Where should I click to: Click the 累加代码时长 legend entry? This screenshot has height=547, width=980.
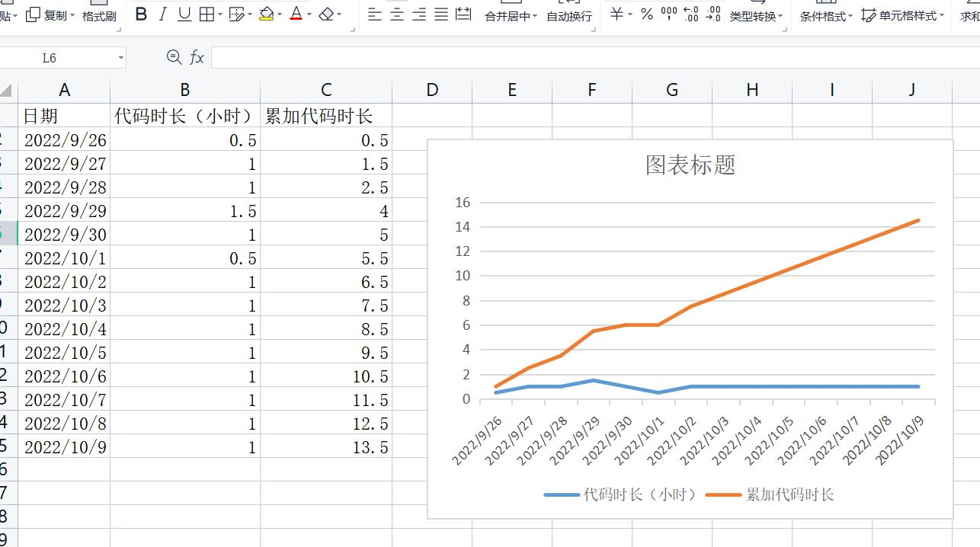770,494
